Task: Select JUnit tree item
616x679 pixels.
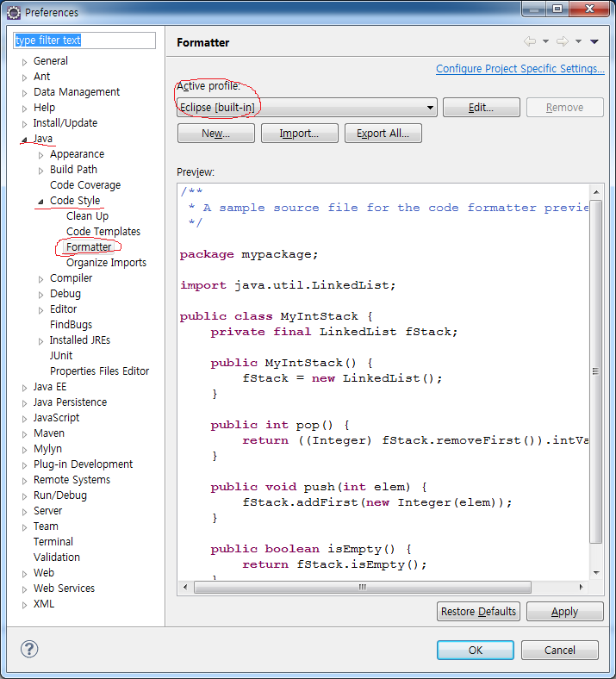Action: (x=61, y=356)
